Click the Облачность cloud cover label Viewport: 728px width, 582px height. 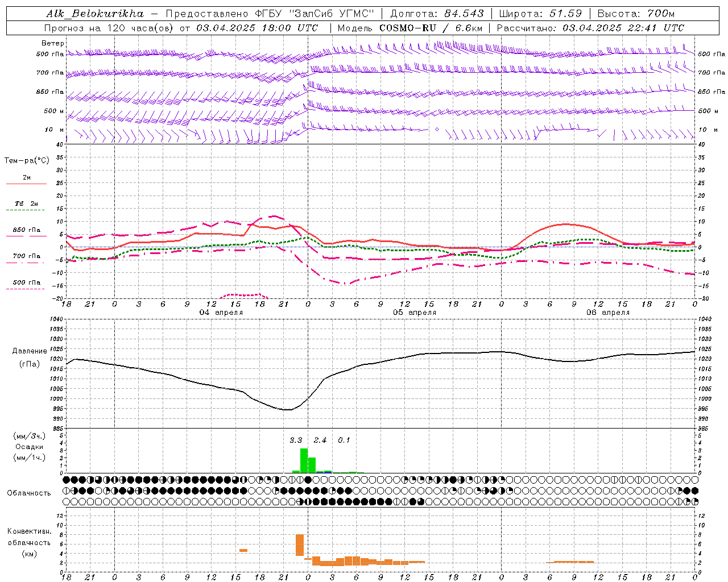(x=29, y=493)
